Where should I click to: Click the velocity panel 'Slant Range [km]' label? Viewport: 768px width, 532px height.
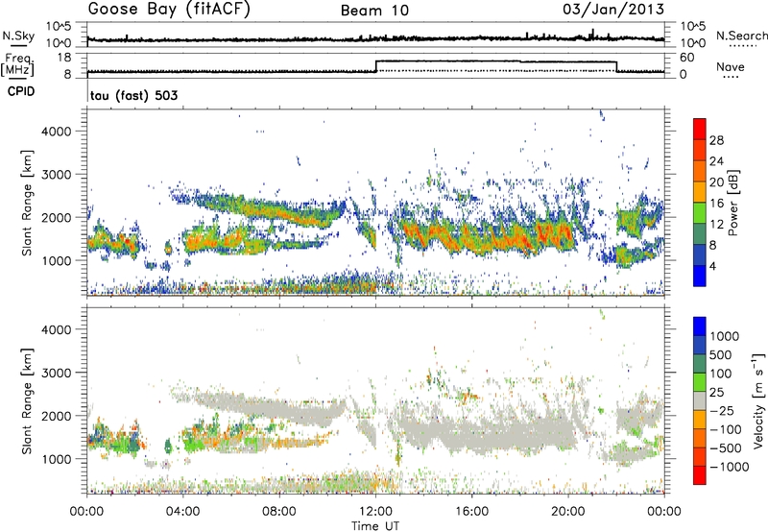pos(27,401)
